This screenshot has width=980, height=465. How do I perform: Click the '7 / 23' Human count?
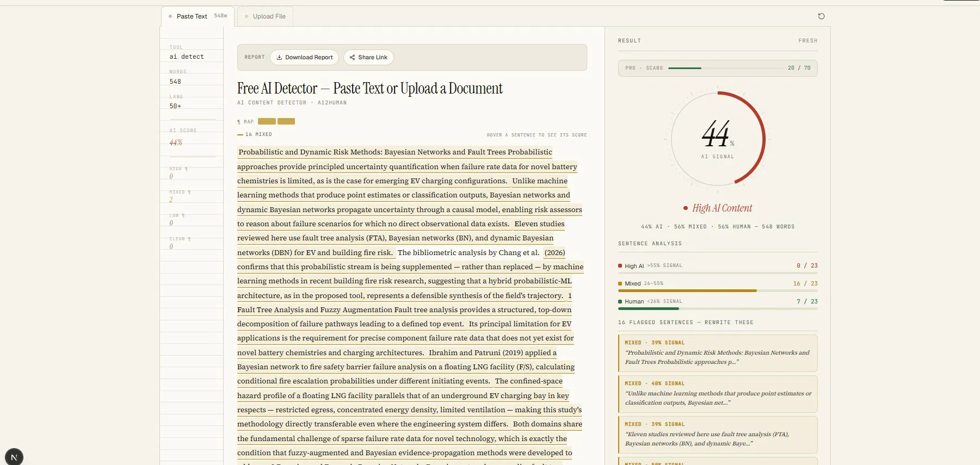tap(807, 301)
